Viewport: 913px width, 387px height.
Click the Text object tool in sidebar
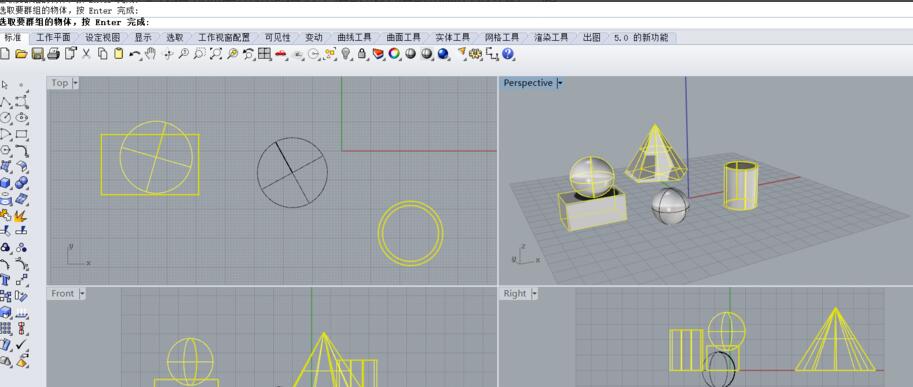[x=6, y=281]
